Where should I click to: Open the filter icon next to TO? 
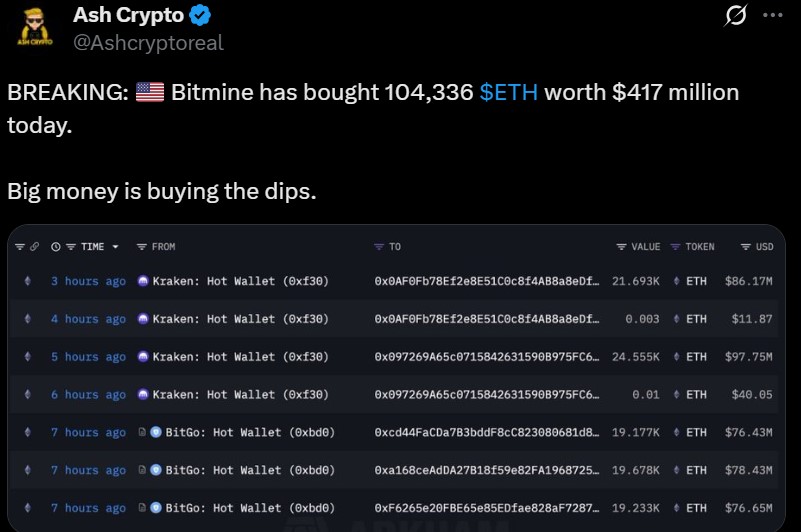(x=379, y=247)
